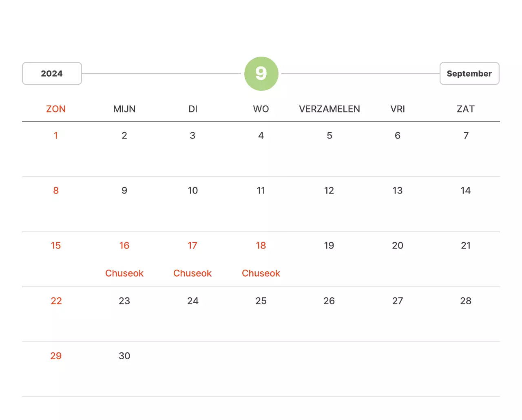Select Sunday the 15th
The image size is (522, 420).
[x=56, y=246]
